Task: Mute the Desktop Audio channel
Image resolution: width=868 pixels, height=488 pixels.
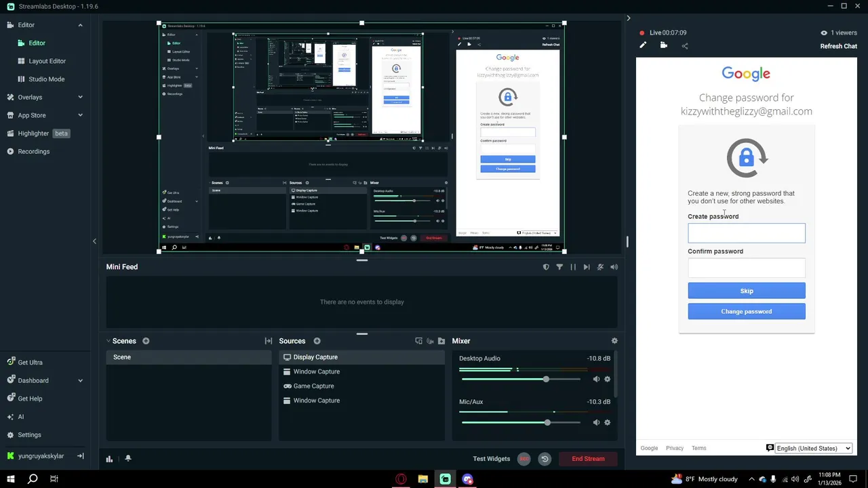Action: 596,379
